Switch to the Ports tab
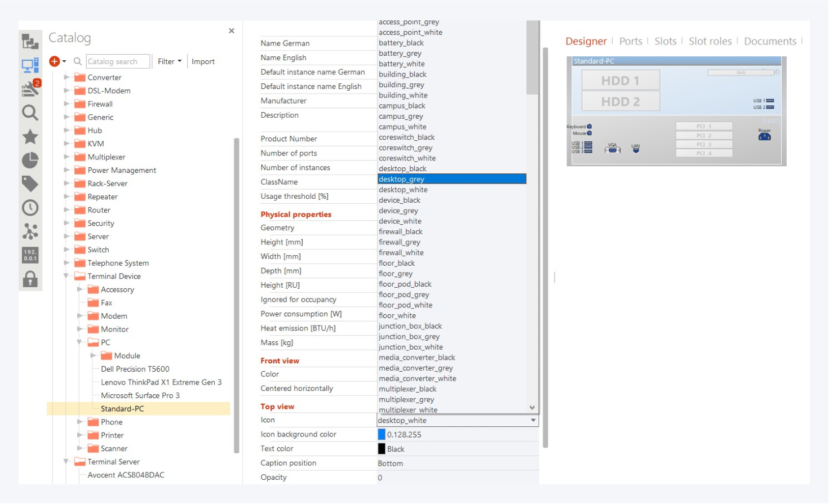 pos(630,41)
